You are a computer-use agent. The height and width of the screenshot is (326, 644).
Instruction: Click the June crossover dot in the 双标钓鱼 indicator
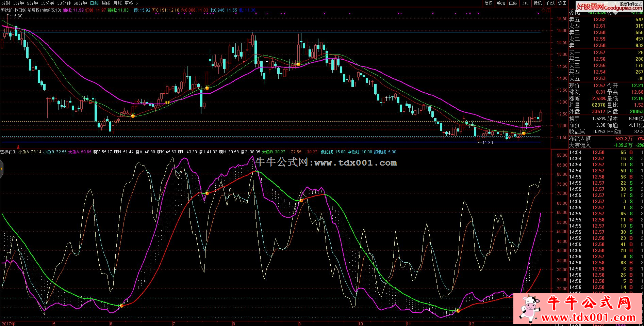[x=122, y=306]
